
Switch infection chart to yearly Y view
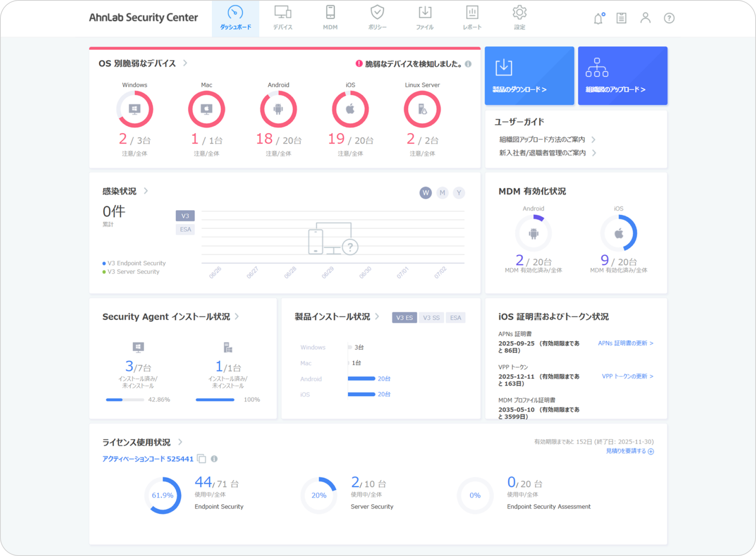459,193
